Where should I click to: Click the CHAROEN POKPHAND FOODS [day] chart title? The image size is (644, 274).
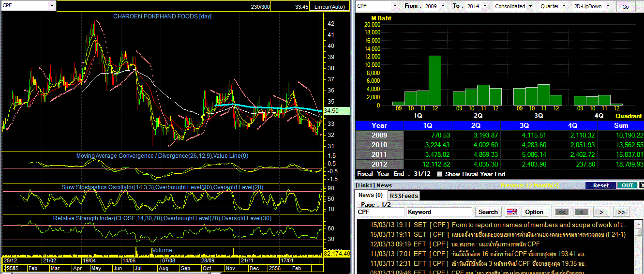click(x=162, y=16)
